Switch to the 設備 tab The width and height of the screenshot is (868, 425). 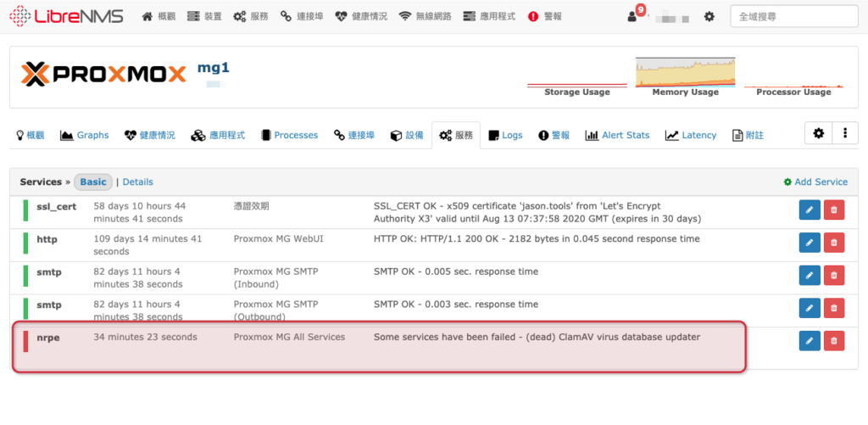click(407, 135)
